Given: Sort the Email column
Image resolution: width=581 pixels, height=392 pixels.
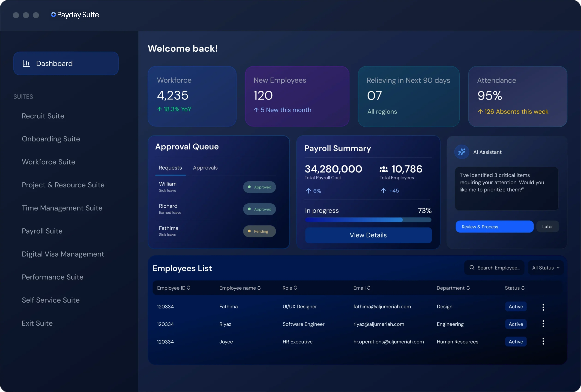Looking at the screenshot, I should tap(369, 288).
